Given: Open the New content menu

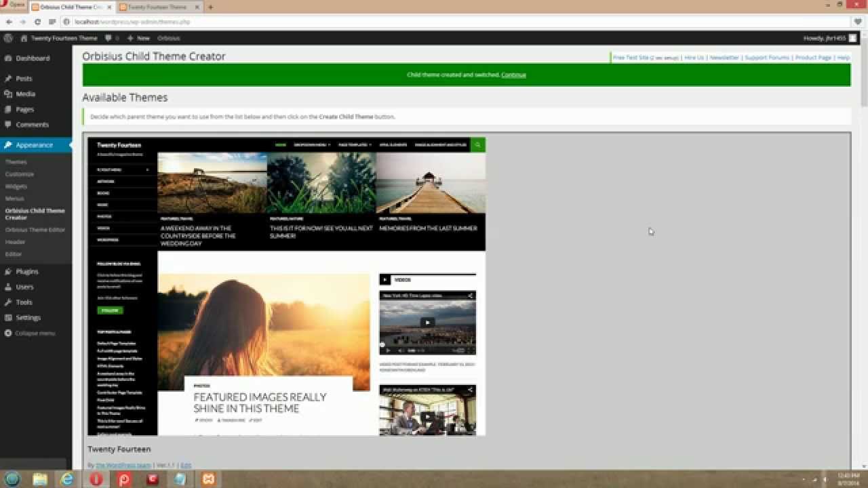Looking at the screenshot, I should (138, 38).
